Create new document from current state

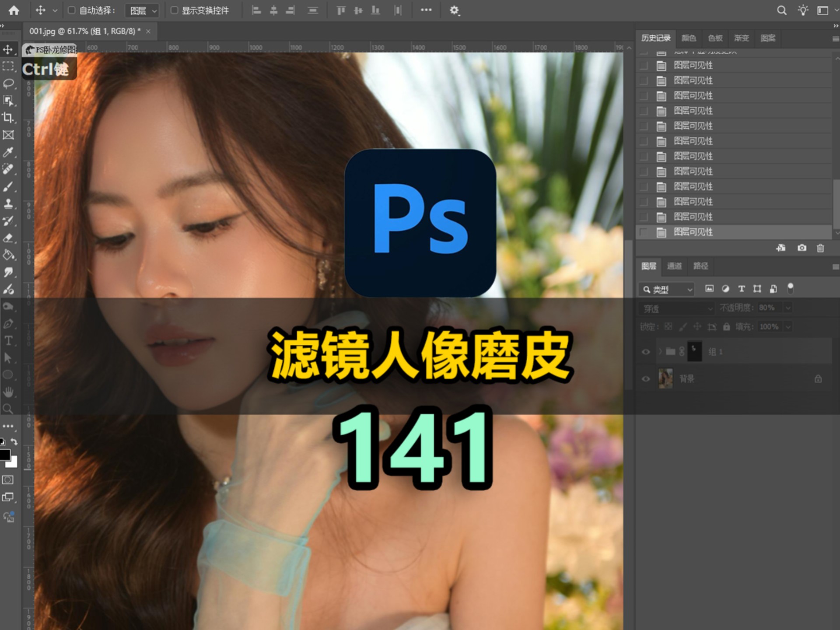[x=781, y=248]
